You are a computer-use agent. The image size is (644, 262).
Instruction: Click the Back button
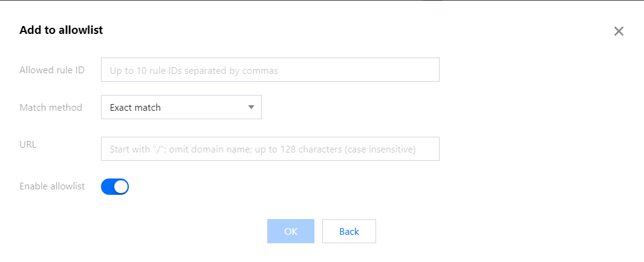[x=349, y=231]
